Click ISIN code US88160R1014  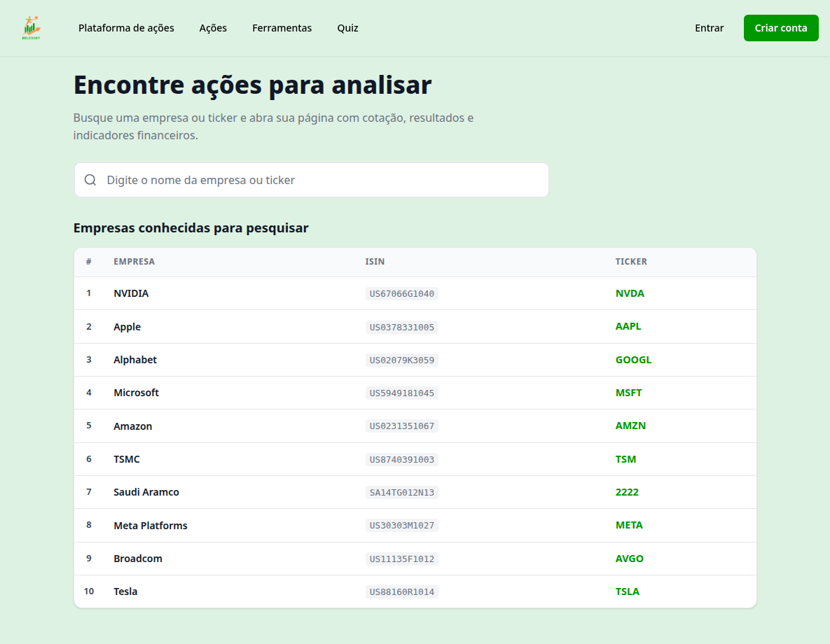point(402,591)
